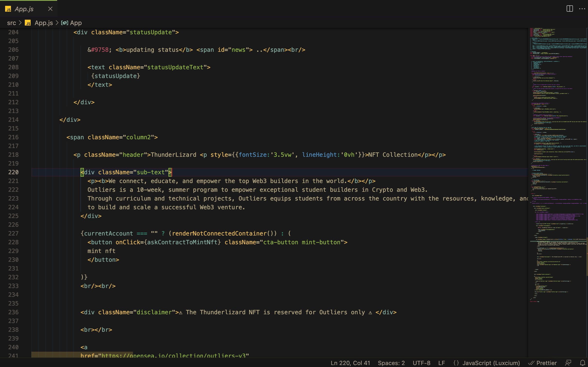Change file encoding UTF-8
This screenshot has height=367, width=588.
click(421, 363)
